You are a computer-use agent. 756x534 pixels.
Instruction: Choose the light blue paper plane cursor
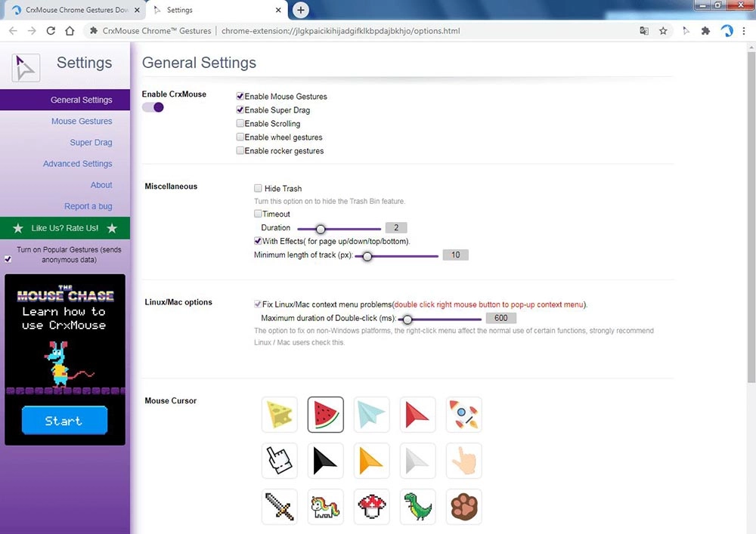371,415
